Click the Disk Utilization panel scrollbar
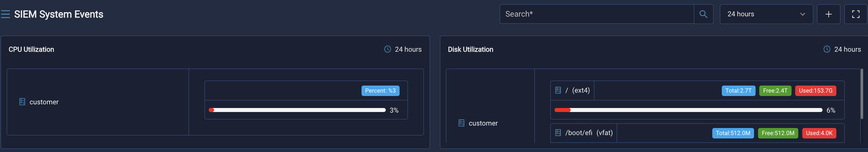 (861, 94)
